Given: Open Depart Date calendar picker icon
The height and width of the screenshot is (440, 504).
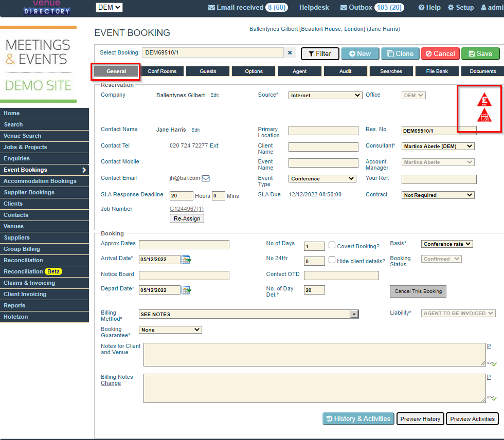Looking at the screenshot, I should (186, 290).
